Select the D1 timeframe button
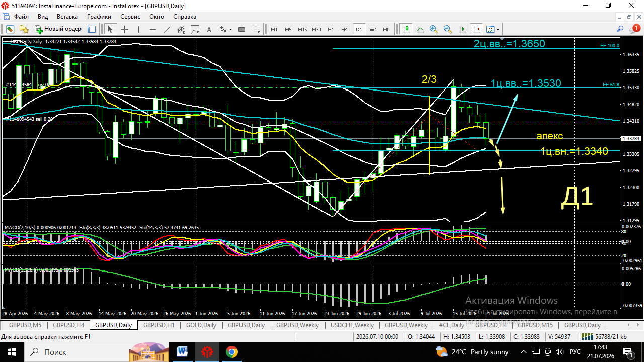This screenshot has width=644, height=362. click(359, 29)
